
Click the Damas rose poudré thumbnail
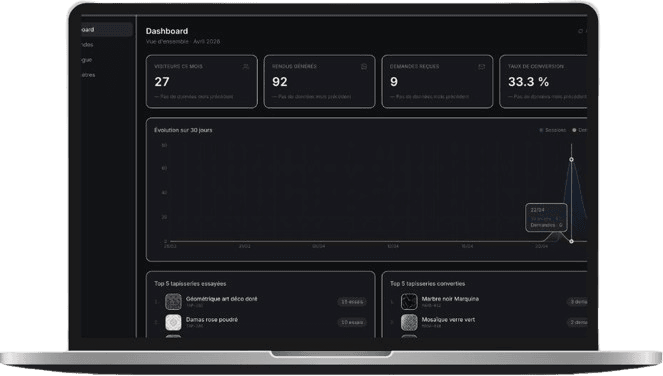click(173, 322)
